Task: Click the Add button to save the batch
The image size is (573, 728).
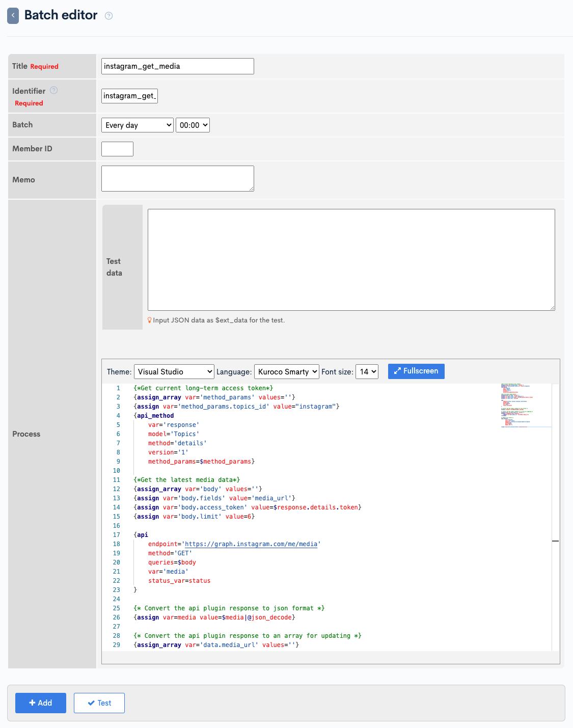Action: 40,703
